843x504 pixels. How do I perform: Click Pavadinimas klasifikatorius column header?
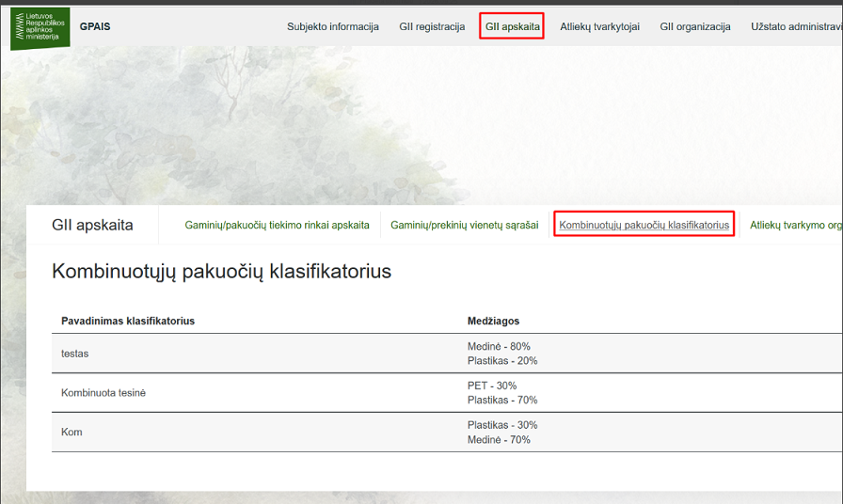pos(128,322)
